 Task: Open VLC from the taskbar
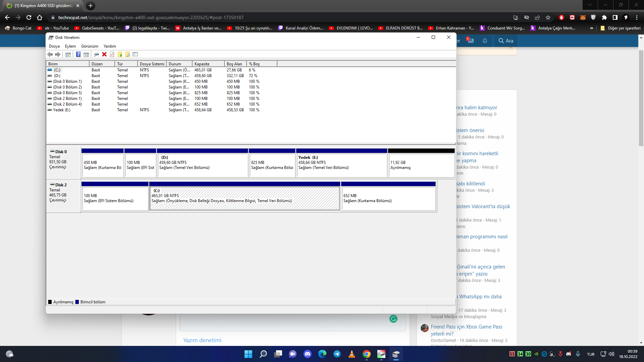pos(352,354)
